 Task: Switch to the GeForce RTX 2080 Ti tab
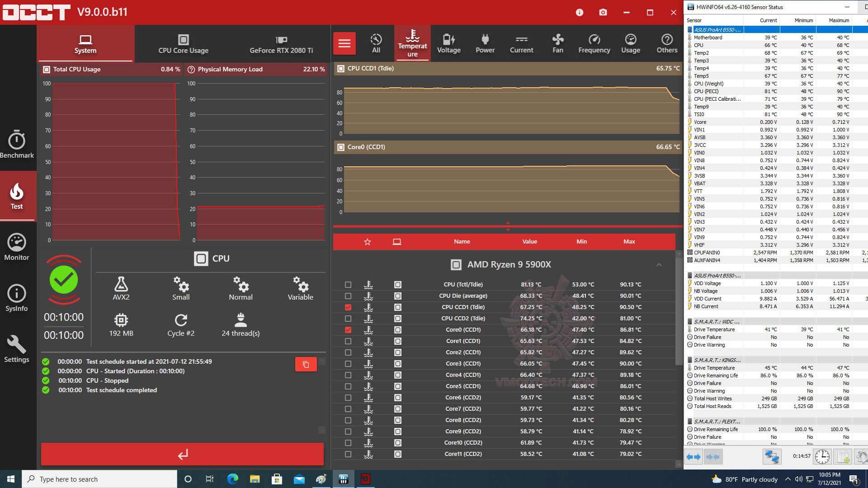281,44
